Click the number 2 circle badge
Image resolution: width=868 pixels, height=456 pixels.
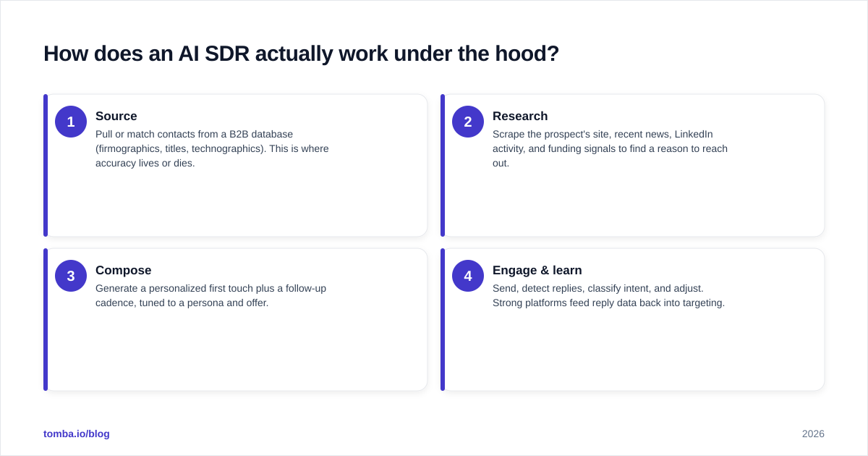pos(468,122)
